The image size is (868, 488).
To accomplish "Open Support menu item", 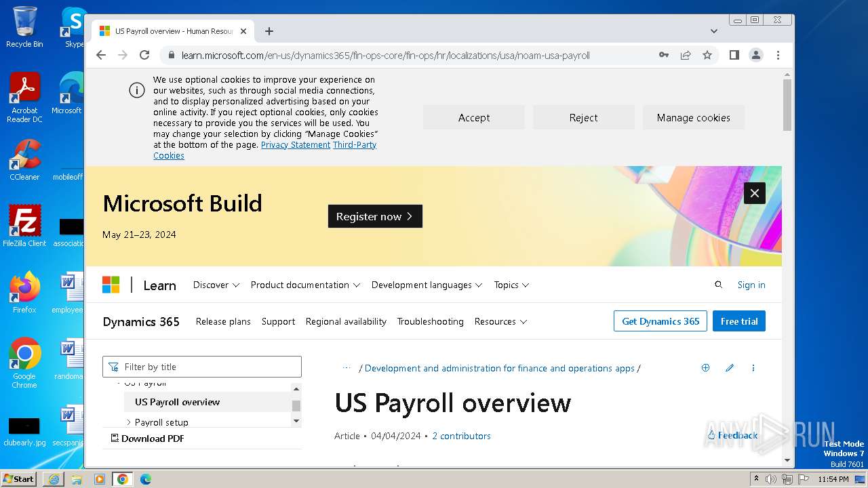I will point(278,322).
